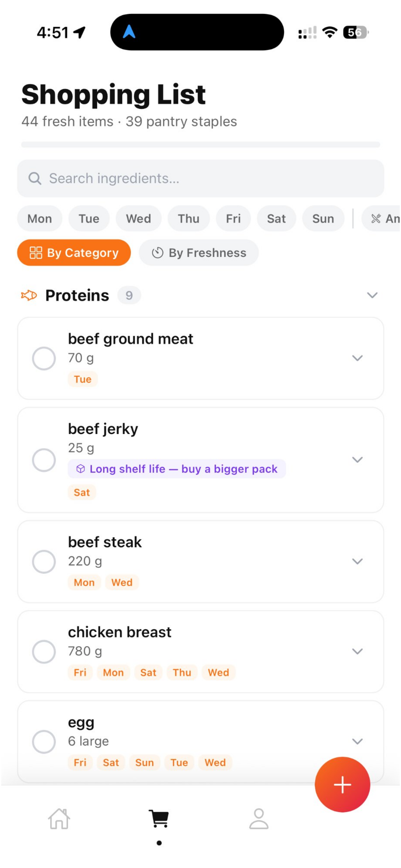Filter list by Thu
The image size is (401, 868).
click(189, 219)
